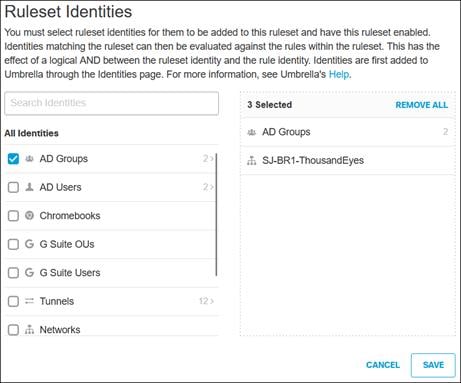
Task: Select SJ-BR1-ThousandEyes selected entry
Action: [348, 160]
